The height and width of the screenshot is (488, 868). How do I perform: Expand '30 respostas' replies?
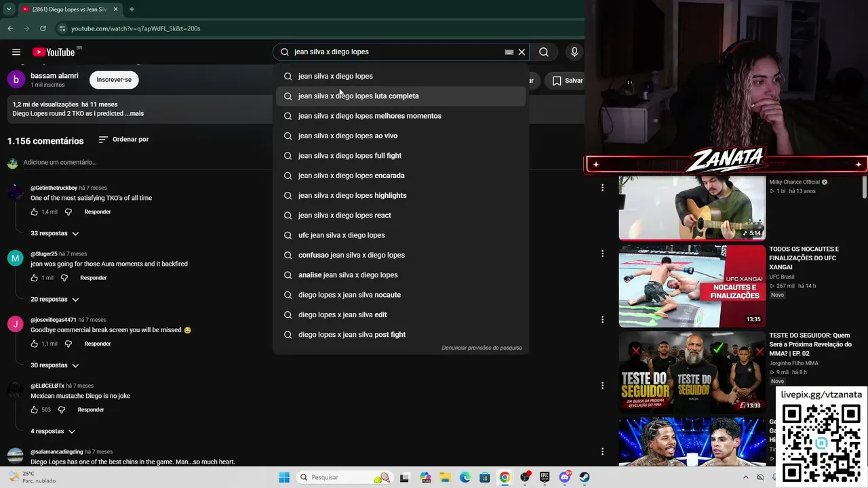coord(55,365)
